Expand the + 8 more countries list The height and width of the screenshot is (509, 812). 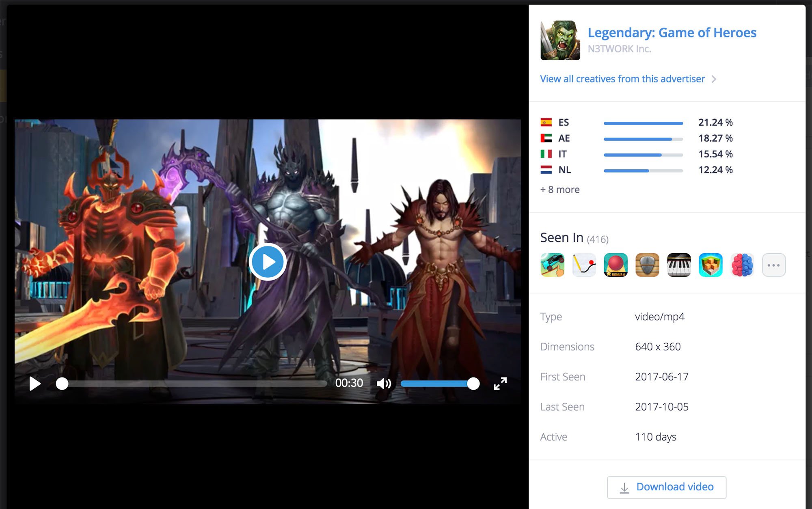560,190
